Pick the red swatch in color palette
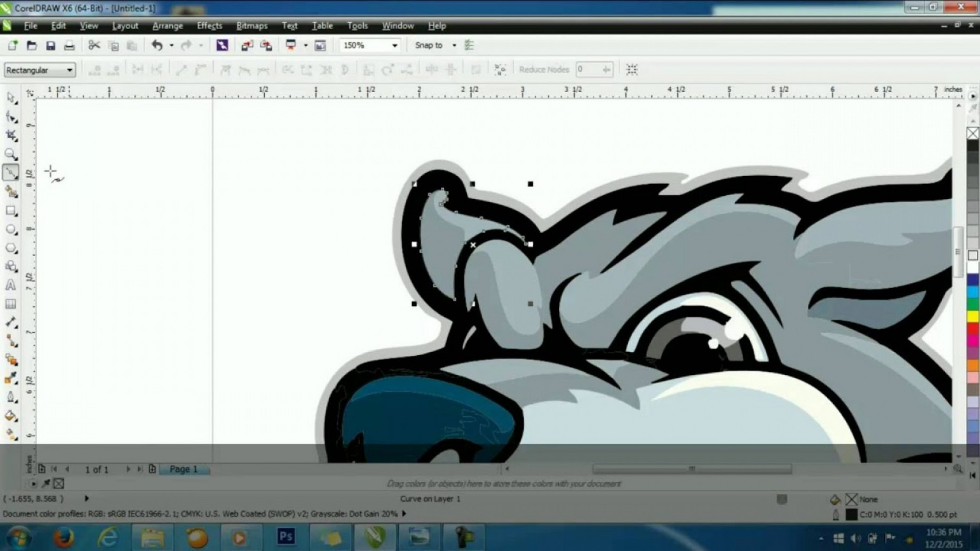980x551 pixels. (973, 329)
